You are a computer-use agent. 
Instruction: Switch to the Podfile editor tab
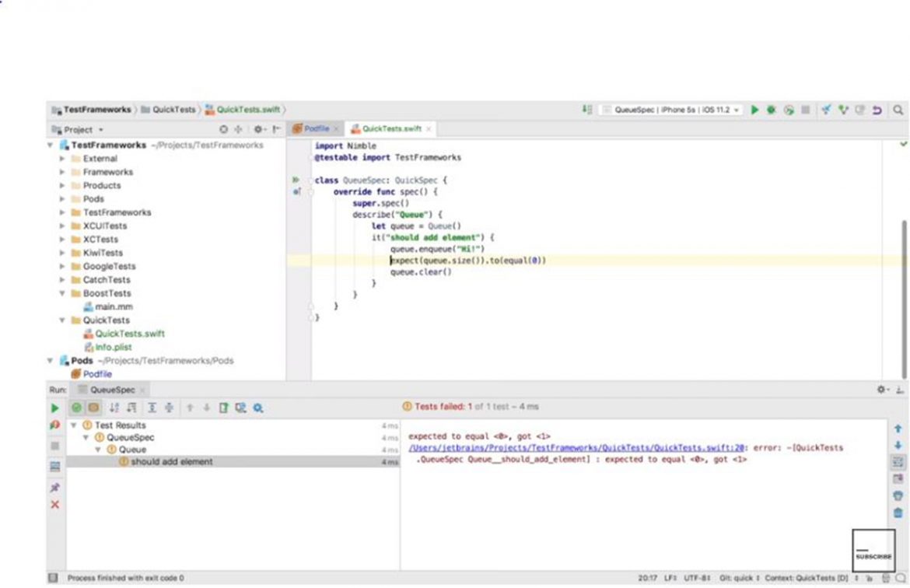[316, 128]
